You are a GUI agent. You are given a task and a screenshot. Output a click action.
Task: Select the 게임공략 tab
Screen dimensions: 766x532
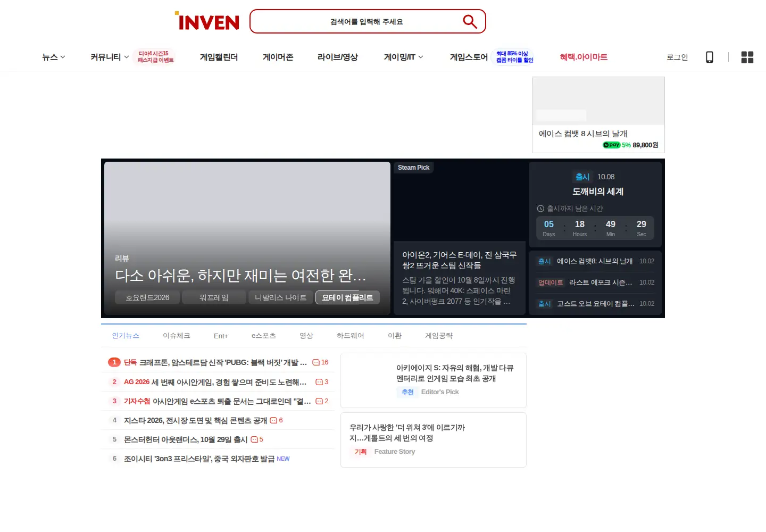click(x=439, y=336)
